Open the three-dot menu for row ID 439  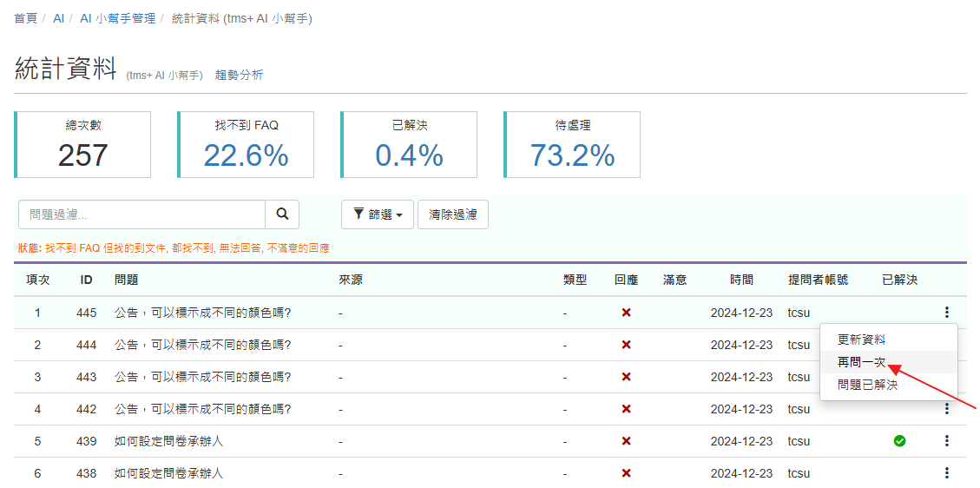(x=946, y=441)
